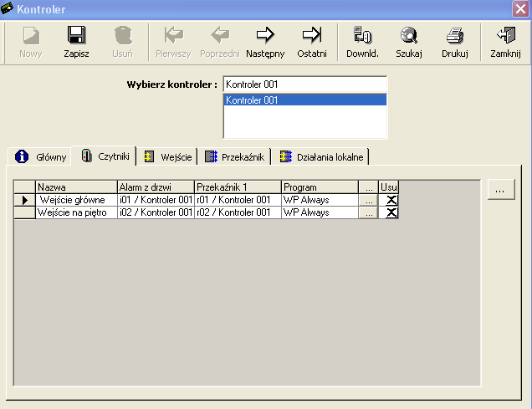This screenshot has height=409, width=532.
Task: Switch to Działania lokalne tab
Action: [x=320, y=156]
